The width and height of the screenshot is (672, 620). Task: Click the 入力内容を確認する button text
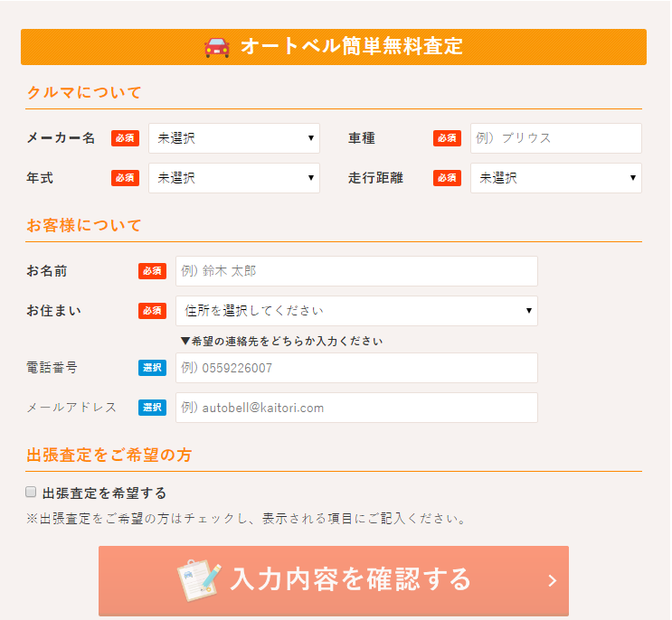click(x=351, y=579)
